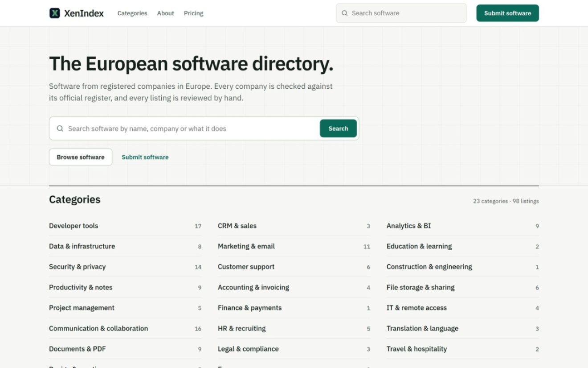Open the Customer support category
Screen dimensions: 588x368
[294, 267]
